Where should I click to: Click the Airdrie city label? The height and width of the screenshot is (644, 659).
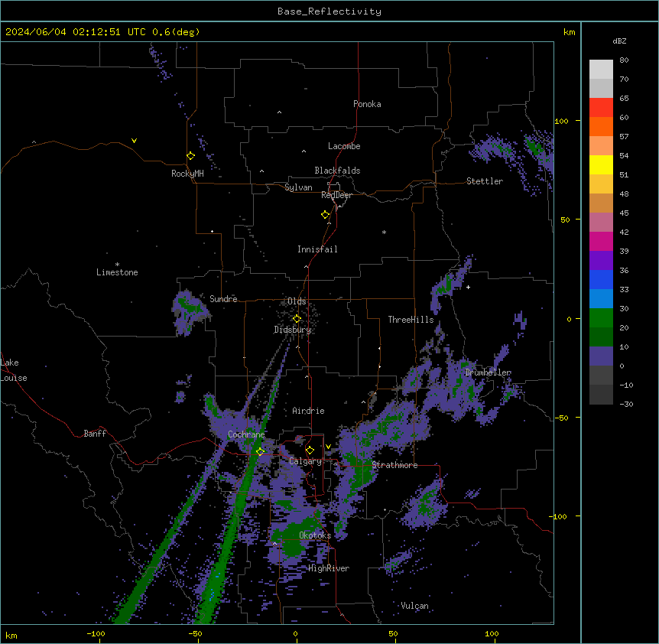click(309, 411)
